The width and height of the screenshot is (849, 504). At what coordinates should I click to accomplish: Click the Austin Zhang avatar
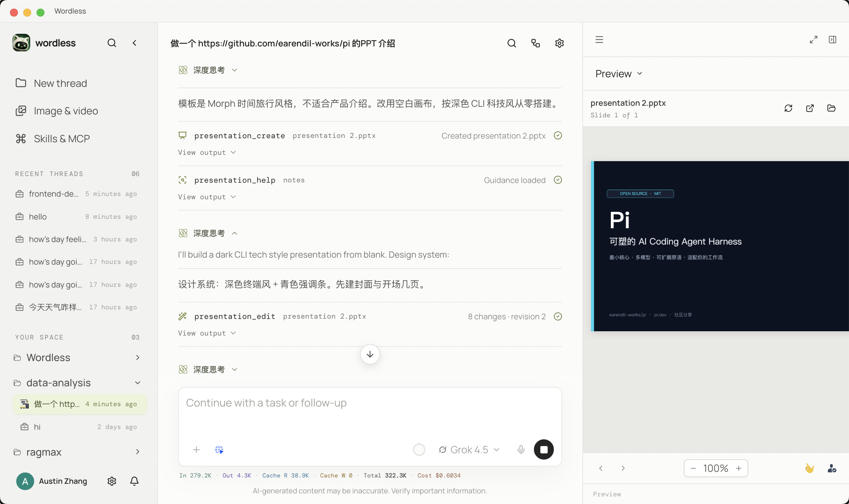tap(25, 481)
